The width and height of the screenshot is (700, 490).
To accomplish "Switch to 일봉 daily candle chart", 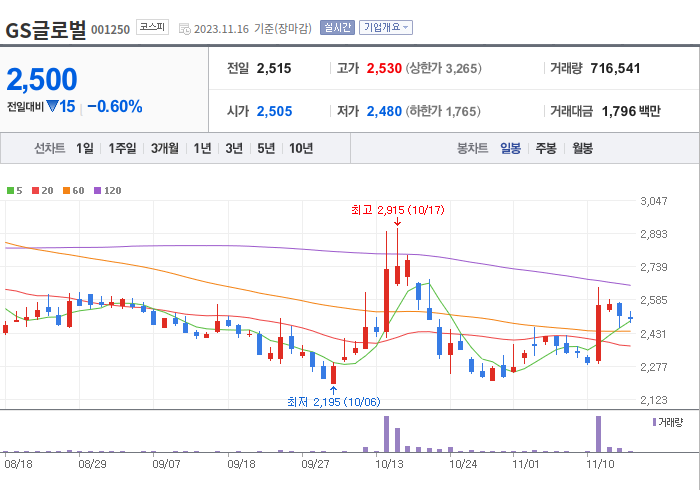I will pos(510,148).
